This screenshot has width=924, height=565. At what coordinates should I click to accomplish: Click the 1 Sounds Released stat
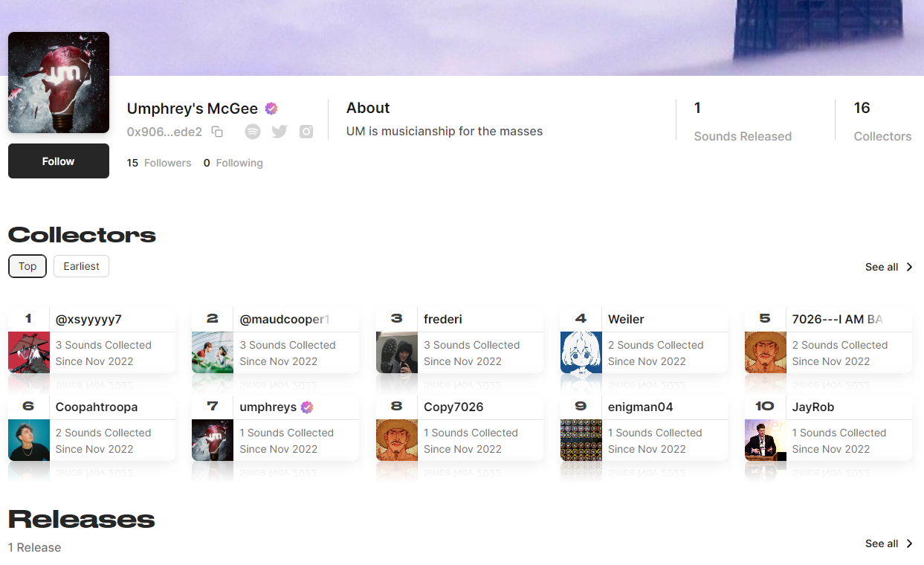pyautogui.click(x=743, y=121)
